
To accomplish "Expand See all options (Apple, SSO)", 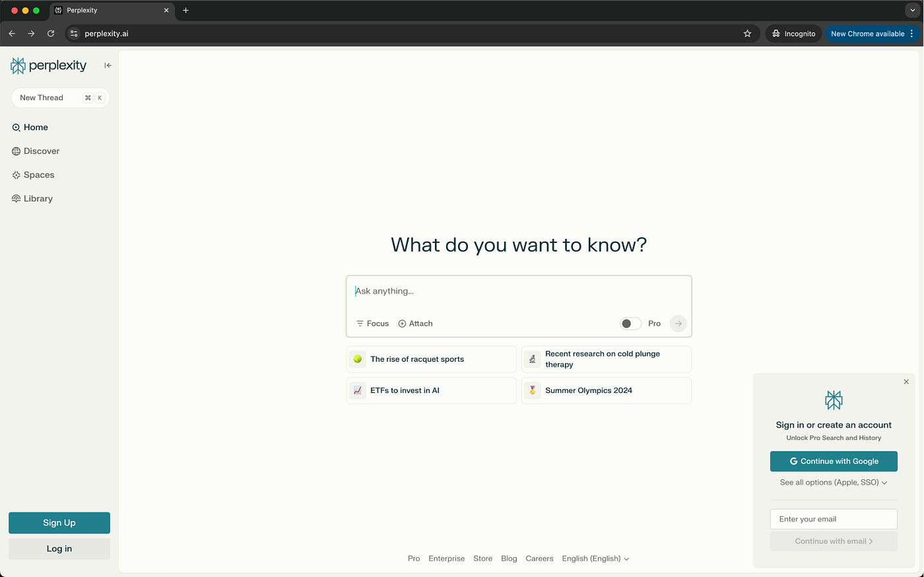I will pos(834,483).
